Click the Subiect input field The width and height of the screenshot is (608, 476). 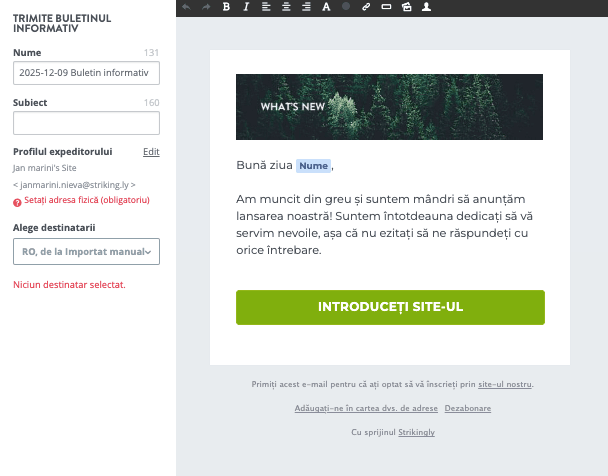coord(86,123)
